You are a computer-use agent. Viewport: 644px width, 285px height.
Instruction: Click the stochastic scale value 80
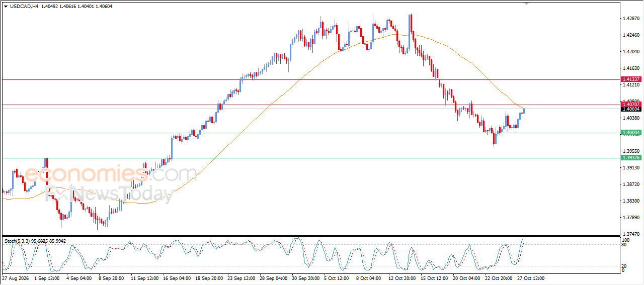[x=625, y=245]
